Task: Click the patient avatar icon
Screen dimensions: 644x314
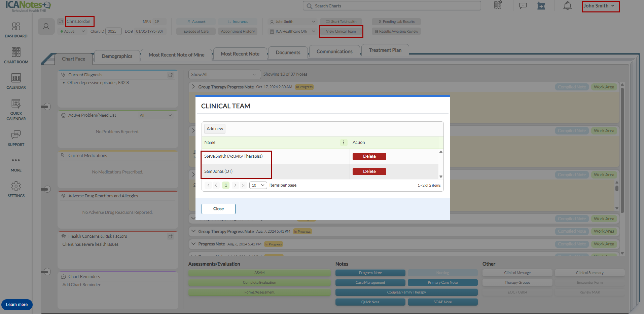Action: 46,27
